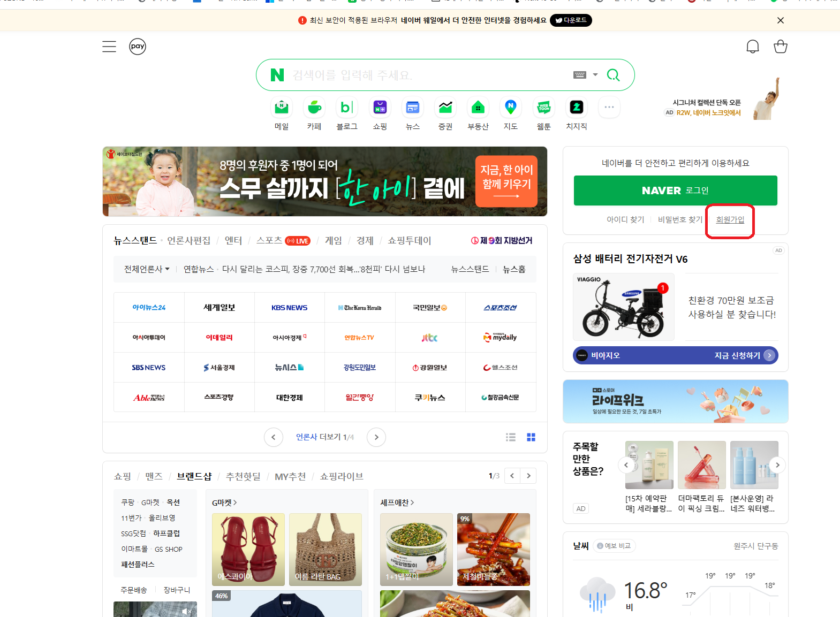Viewport: 840px width, 617px height.
Task: Click the NAVER 로그인 button
Action: [675, 191]
